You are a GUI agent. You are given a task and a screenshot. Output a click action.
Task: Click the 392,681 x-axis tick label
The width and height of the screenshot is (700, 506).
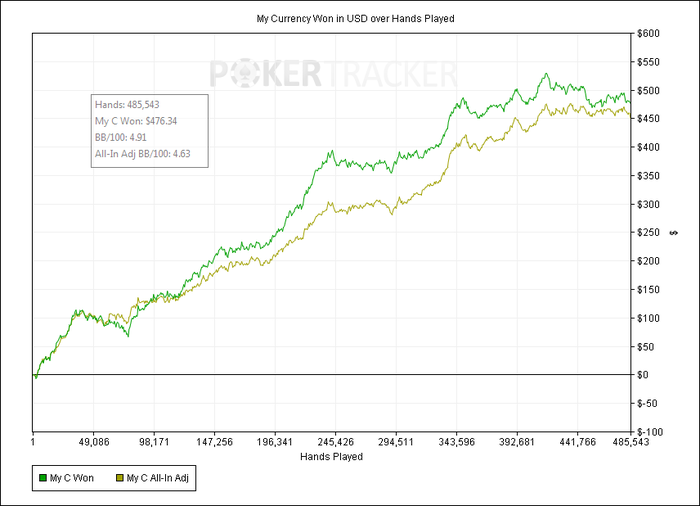click(x=517, y=442)
